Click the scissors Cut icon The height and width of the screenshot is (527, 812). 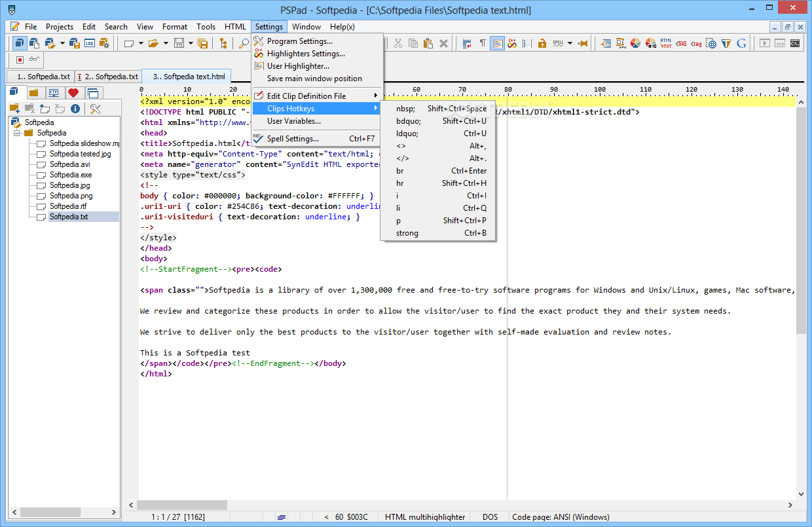click(397, 43)
